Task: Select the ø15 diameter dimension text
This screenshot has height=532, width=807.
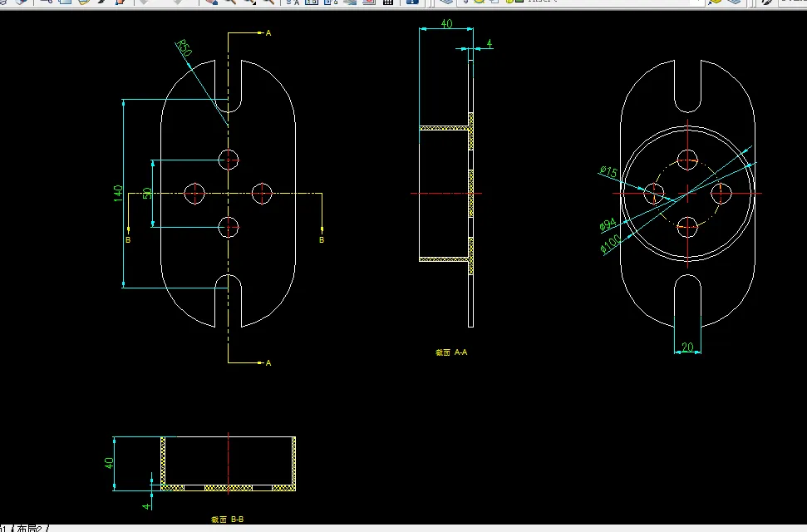Action: tap(608, 171)
